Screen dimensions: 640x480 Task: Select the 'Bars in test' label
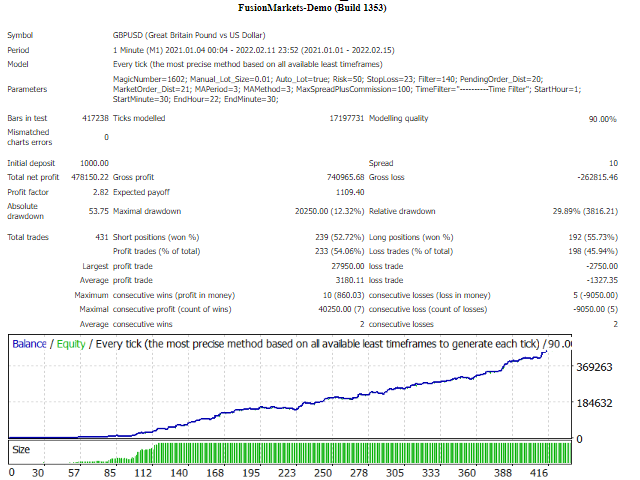point(27,118)
